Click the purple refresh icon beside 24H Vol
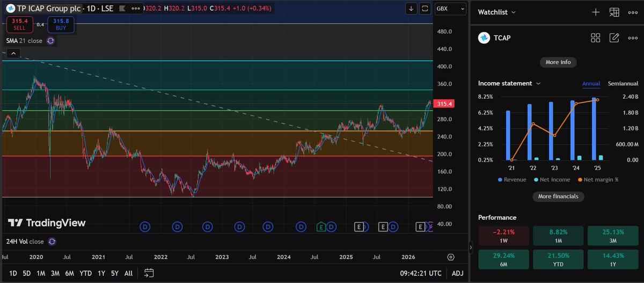Screen dimensions: 644x283 click(52, 242)
